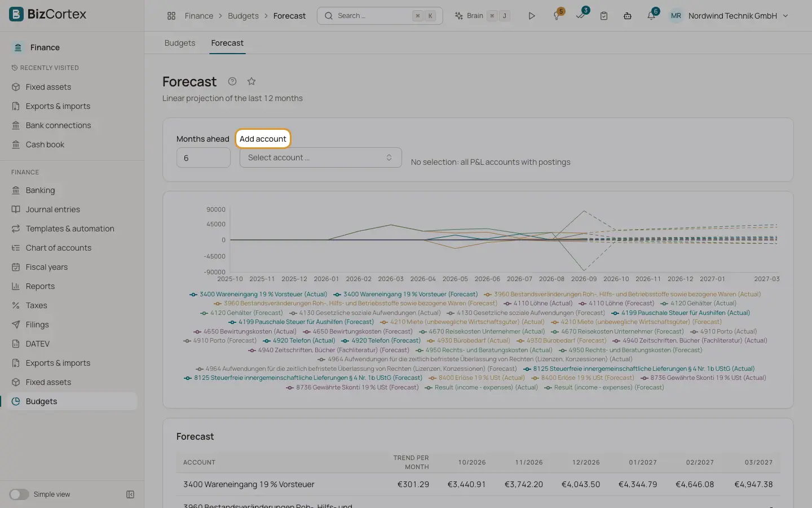Click the Finance breadcrumb link
Screen dimensions: 812x508
click(x=199, y=16)
